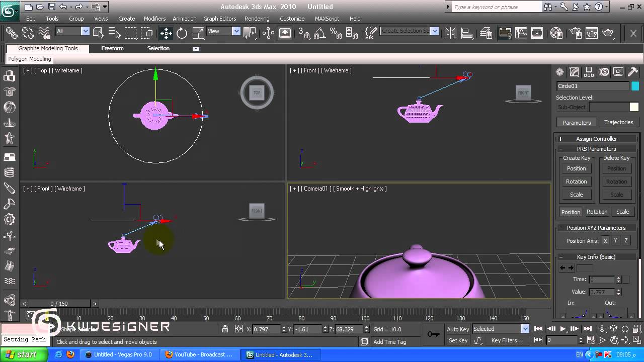Switch to the Freeform ribbon tab
The height and width of the screenshot is (362, 644).
tap(112, 48)
